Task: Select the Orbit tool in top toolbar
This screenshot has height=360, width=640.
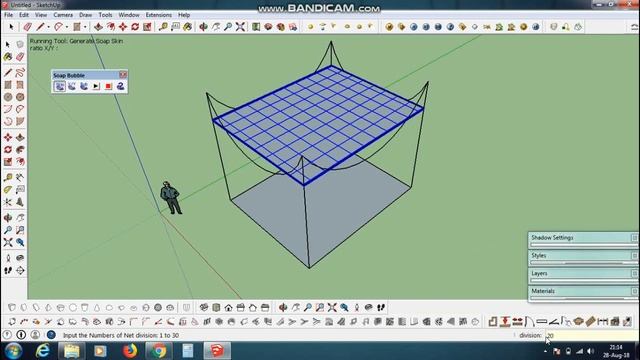Action: 203,27
